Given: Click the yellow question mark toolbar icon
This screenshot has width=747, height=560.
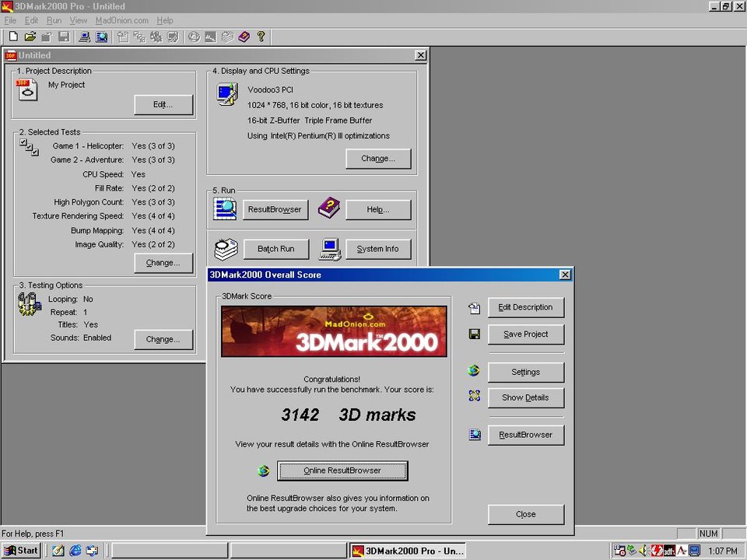Looking at the screenshot, I should (261, 37).
